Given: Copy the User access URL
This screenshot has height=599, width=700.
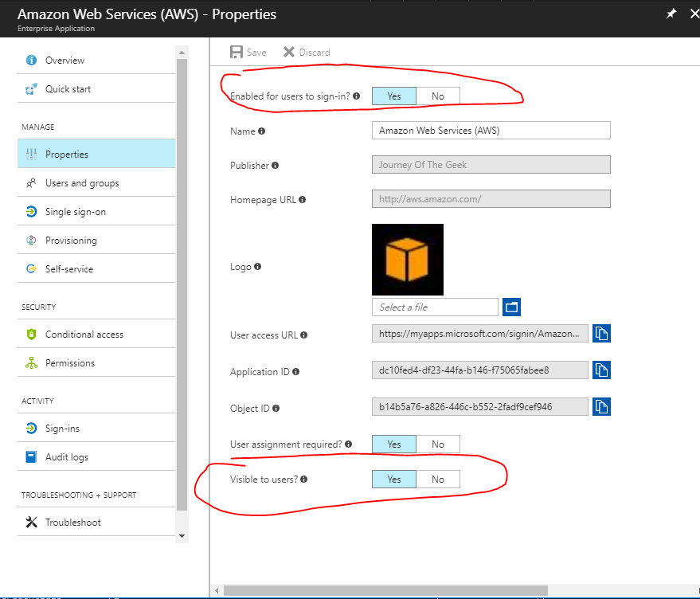Looking at the screenshot, I should pos(601,333).
